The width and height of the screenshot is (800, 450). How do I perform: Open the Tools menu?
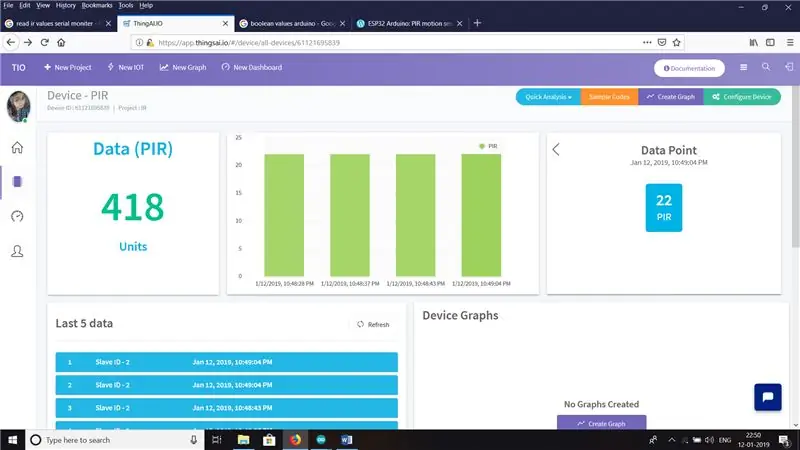pyautogui.click(x=126, y=5)
